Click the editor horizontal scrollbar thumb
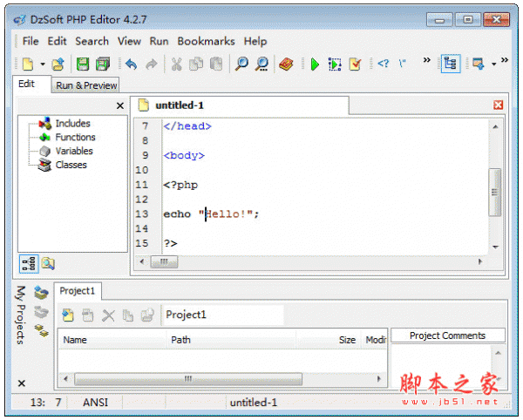 point(164,261)
